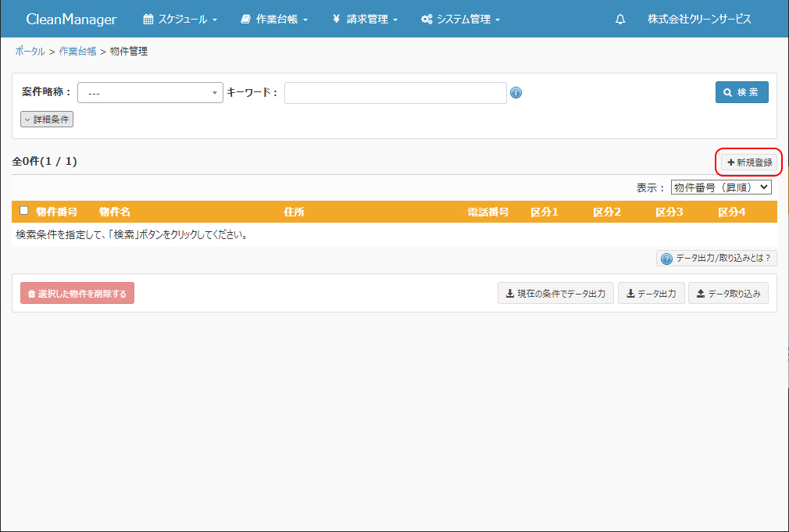Click 選択した物件を削除する button
The image size is (789, 532).
click(x=77, y=294)
